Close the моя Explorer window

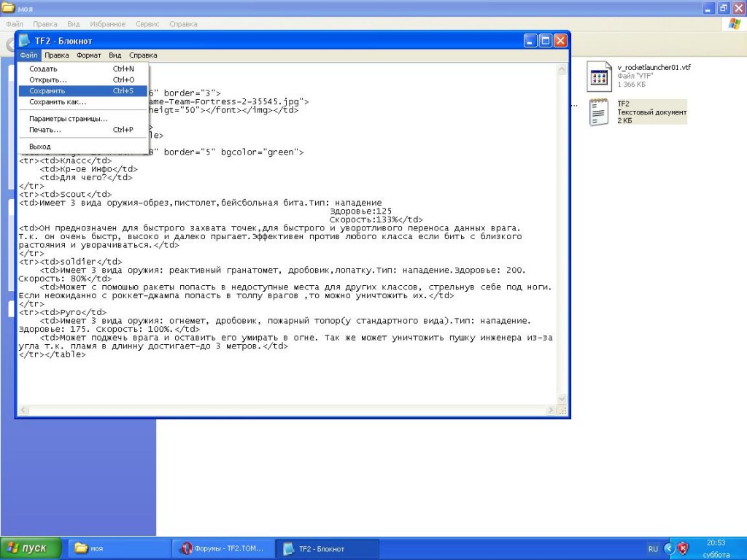(x=738, y=8)
